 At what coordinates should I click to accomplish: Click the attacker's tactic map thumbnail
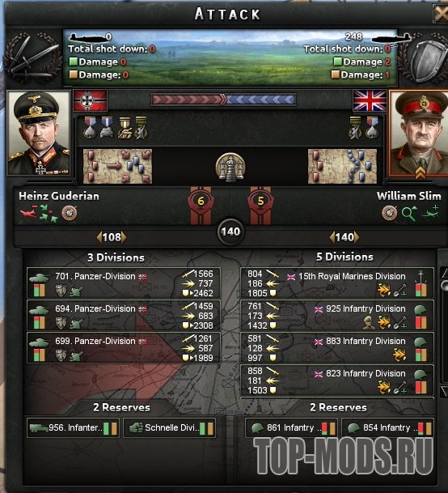[117, 166]
